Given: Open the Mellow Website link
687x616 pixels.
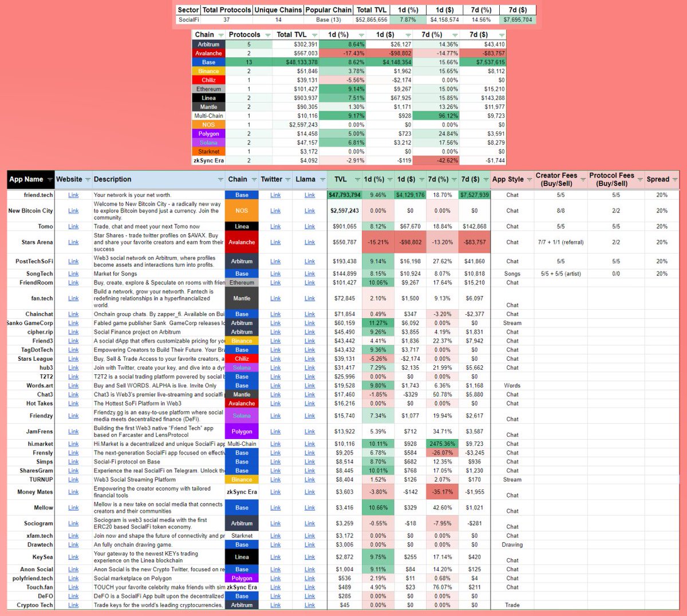Looking at the screenshot, I should [73, 508].
